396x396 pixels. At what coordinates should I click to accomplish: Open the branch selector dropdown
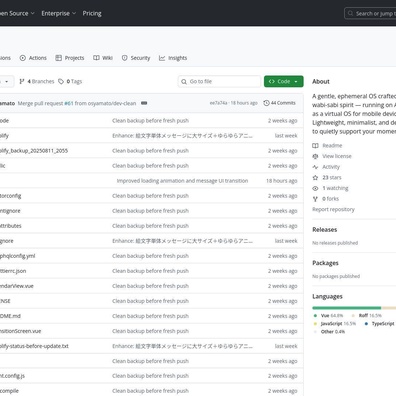[x=7, y=81]
